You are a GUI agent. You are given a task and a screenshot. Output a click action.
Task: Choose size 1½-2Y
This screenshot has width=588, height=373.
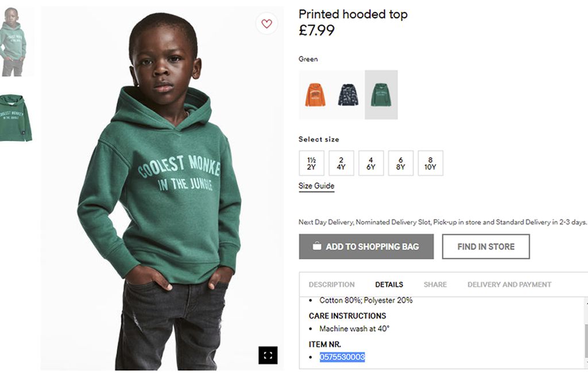(x=312, y=163)
